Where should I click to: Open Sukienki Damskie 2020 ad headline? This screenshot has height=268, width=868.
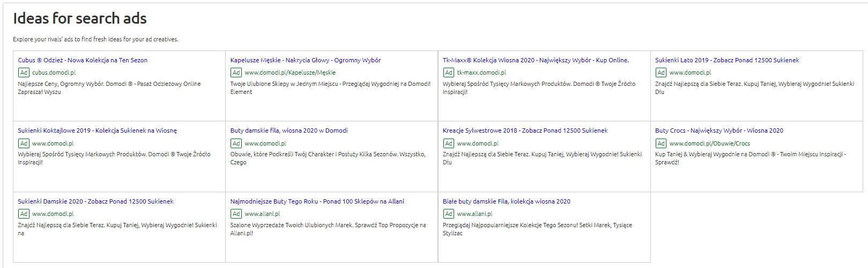point(95,201)
